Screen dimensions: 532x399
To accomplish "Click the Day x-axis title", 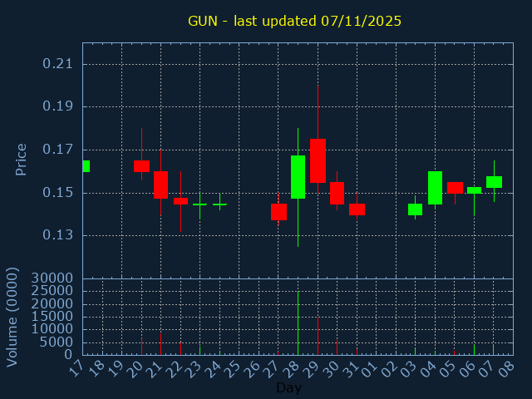I will point(288,387).
